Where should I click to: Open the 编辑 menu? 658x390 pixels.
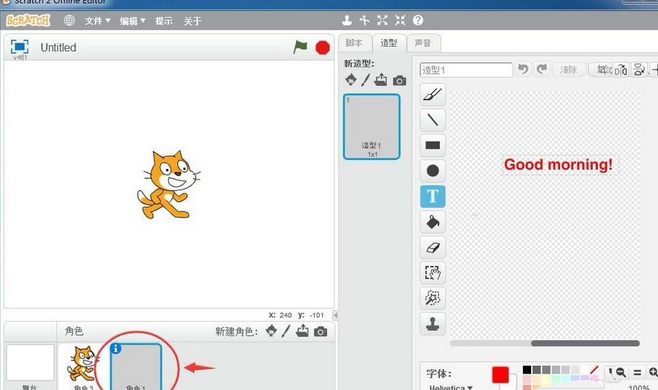click(133, 21)
